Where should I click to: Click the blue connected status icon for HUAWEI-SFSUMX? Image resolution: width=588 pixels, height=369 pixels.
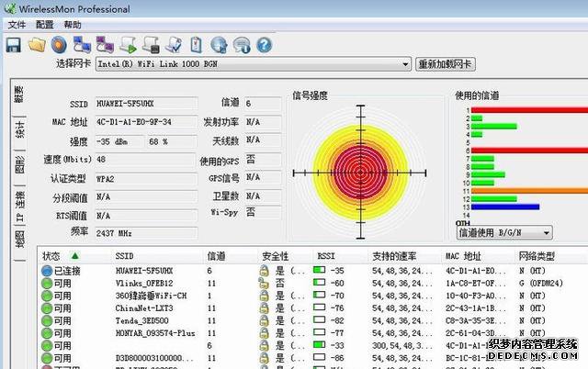coord(47,271)
